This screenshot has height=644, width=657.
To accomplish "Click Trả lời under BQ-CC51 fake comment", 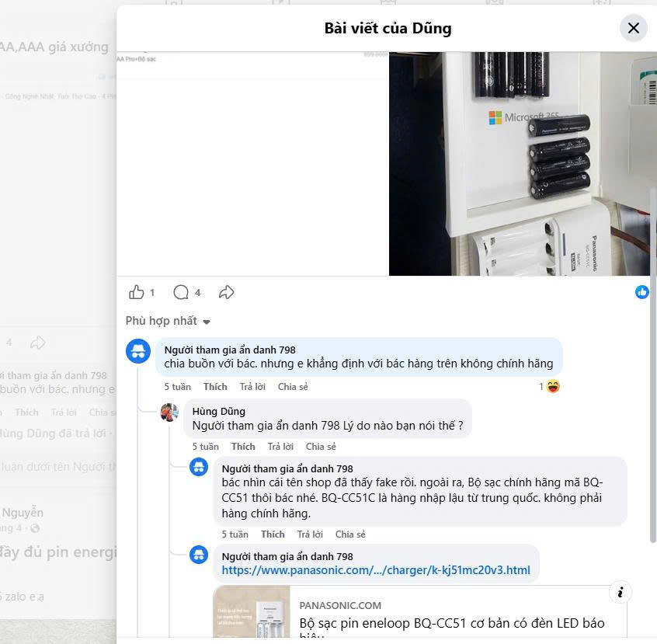I will point(310,534).
